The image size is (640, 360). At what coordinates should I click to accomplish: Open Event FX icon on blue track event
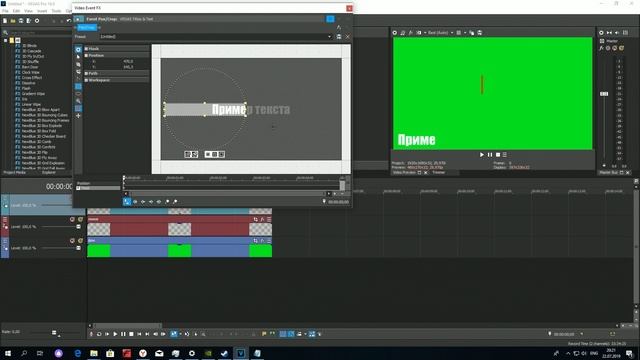262,241
